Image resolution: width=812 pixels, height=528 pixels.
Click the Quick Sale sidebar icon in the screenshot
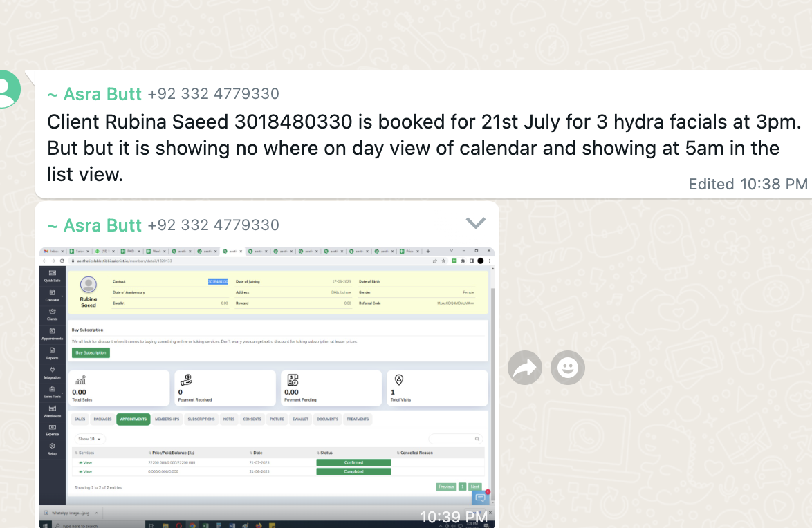click(x=53, y=276)
